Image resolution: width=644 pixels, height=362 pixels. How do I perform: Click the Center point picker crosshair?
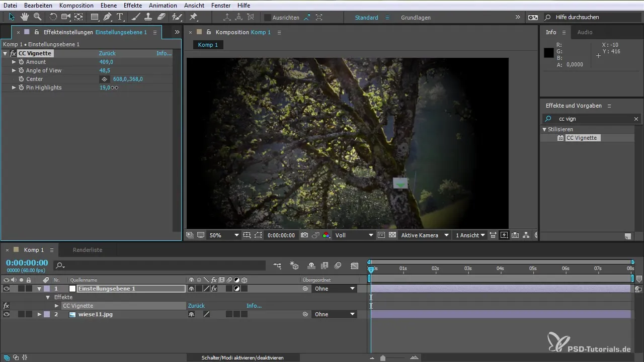click(105, 79)
